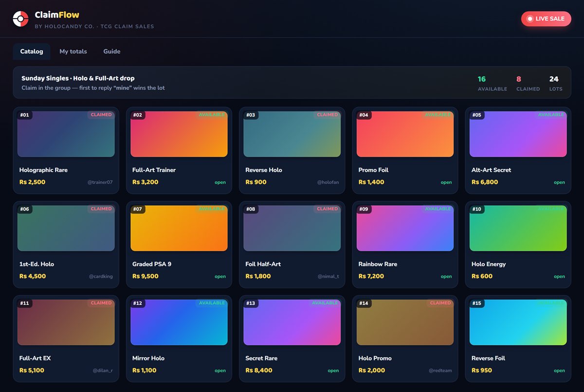Click the Rs 2,500 price
The height and width of the screenshot is (392, 584).
[x=32, y=182]
